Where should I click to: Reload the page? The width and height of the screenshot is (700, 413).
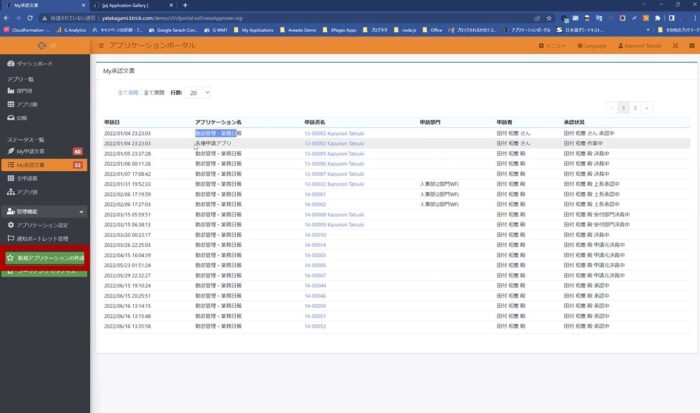(x=30, y=18)
